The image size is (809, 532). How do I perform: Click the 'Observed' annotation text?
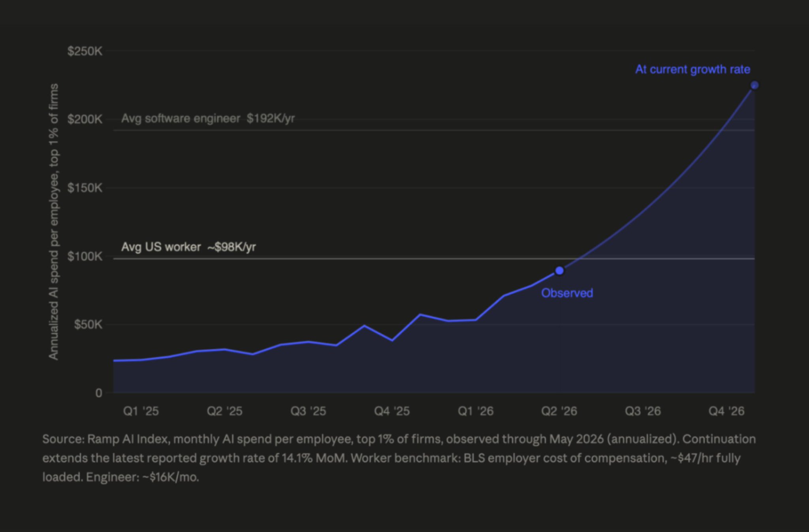(567, 293)
